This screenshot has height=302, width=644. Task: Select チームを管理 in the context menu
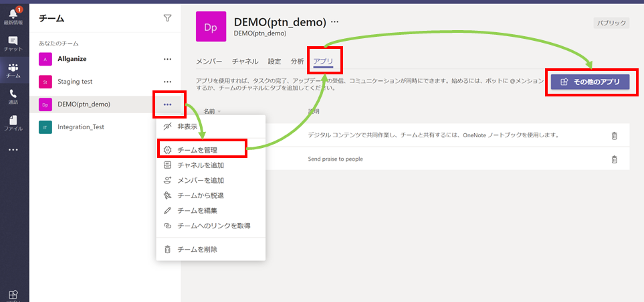tap(211, 150)
